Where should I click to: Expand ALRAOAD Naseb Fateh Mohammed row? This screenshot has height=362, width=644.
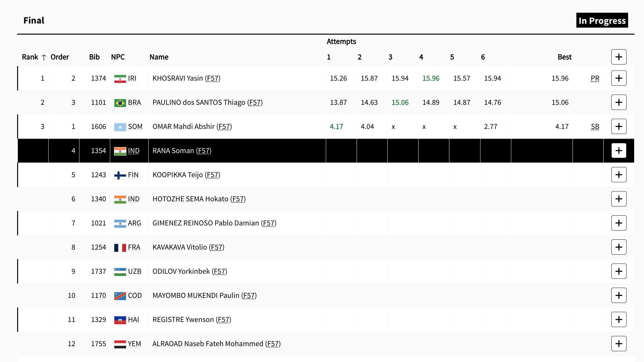pyautogui.click(x=619, y=344)
